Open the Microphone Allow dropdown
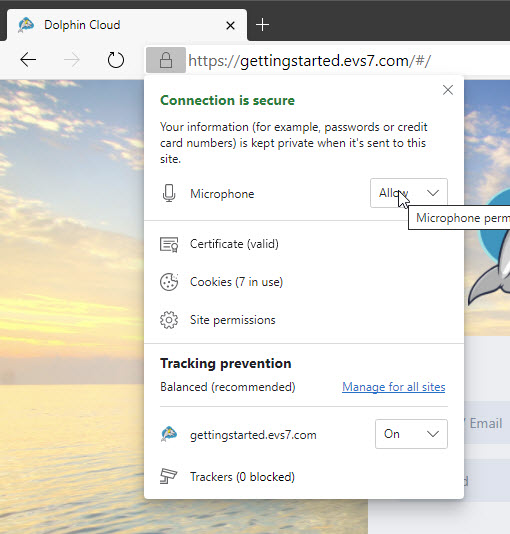Viewport: 510px width, 534px height. 409,193
